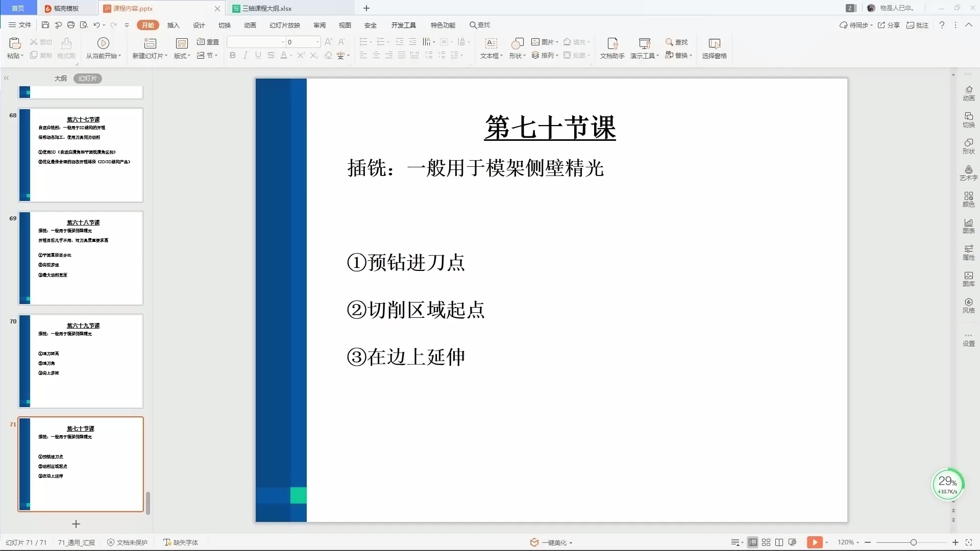Toggle bold formatting with the B icon
Image resolution: width=980 pixels, height=551 pixels.
tap(232, 55)
